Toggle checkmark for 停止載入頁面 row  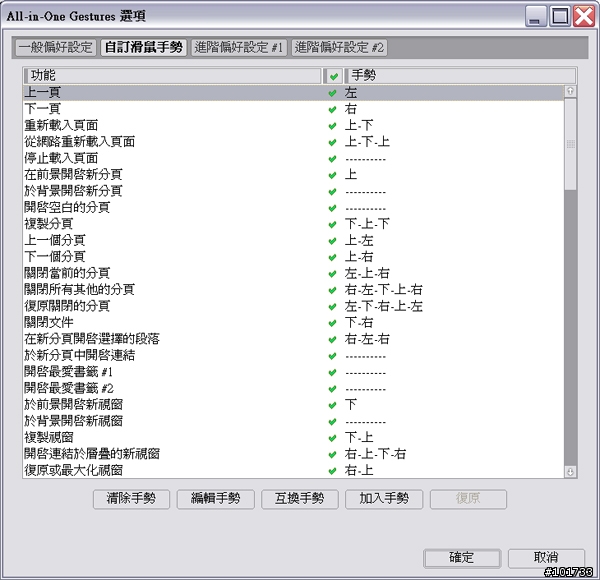coord(332,159)
